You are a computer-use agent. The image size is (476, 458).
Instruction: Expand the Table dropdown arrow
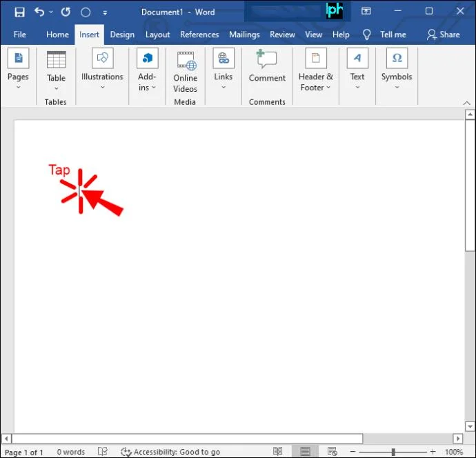pyautogui.click(x=56, y=88)
